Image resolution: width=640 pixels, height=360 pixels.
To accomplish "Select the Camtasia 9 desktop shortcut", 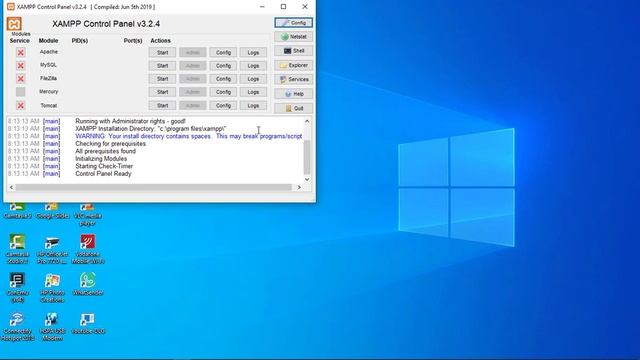I will (17, 211).
